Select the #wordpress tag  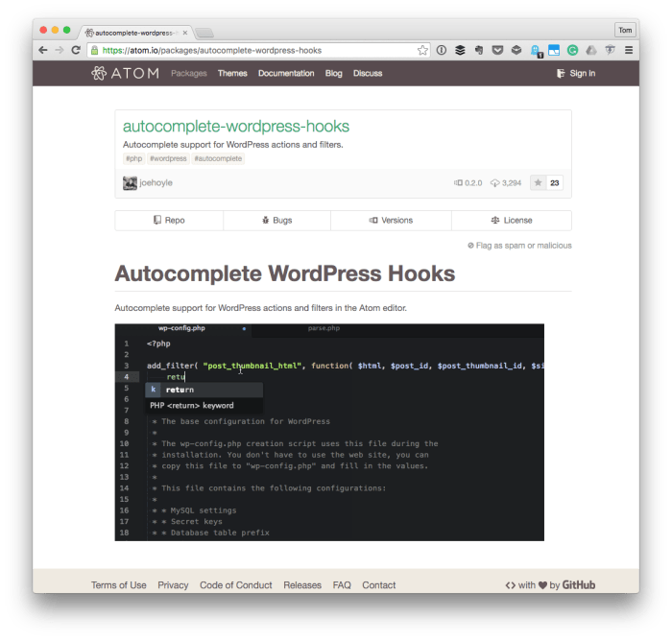click(x=168, y=158)
